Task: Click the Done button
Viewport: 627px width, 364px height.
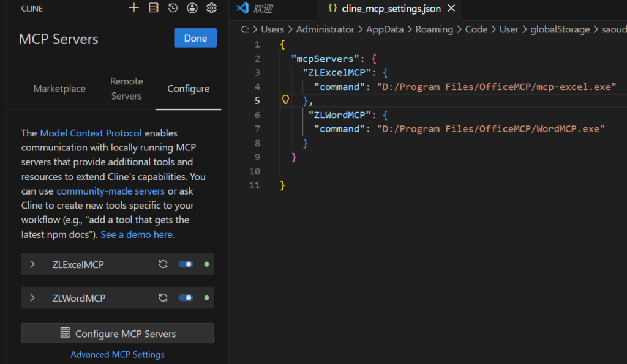Action: pyautogui.click(x=195, y=38)
